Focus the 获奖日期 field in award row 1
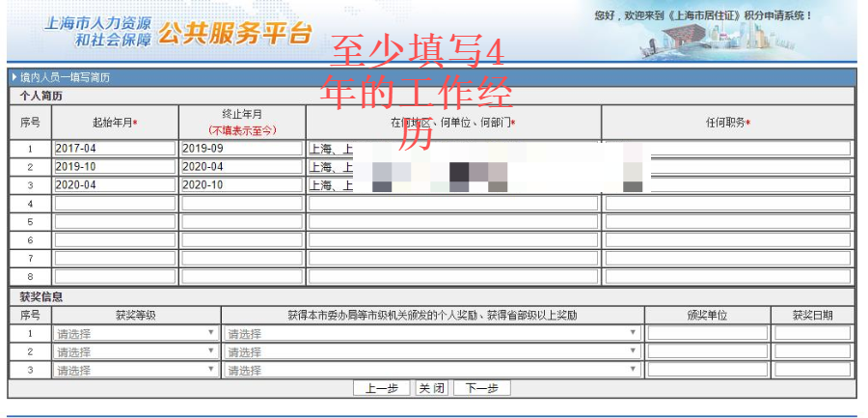The height and width of the screenshot is (418, 868). coord(812,333)
